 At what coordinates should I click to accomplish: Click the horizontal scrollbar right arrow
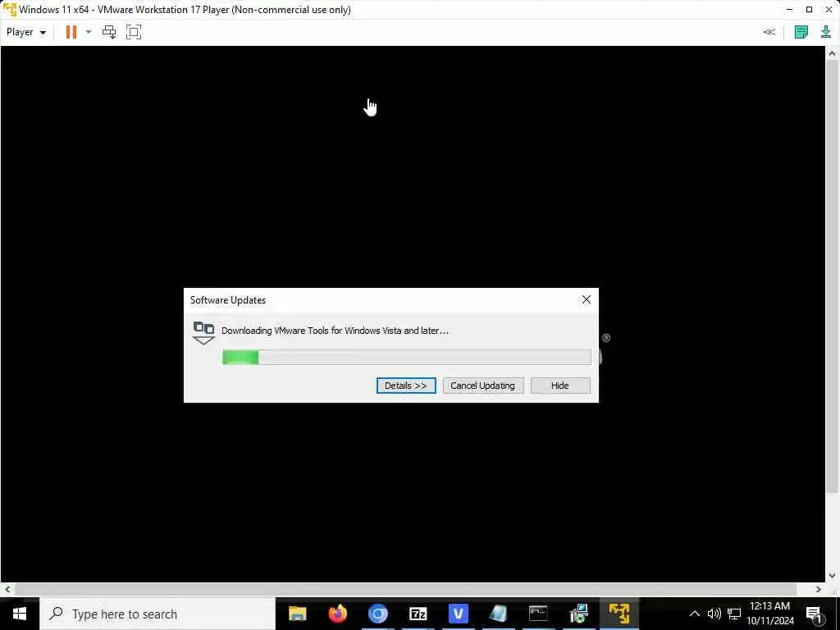tap(818, 589)
